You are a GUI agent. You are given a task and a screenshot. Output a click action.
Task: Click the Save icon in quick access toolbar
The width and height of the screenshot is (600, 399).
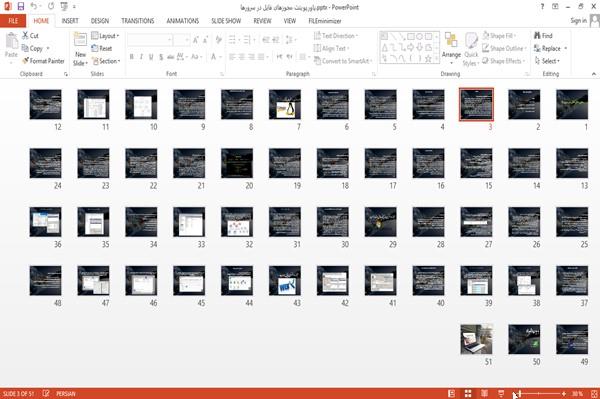click(x=21, y=7)
